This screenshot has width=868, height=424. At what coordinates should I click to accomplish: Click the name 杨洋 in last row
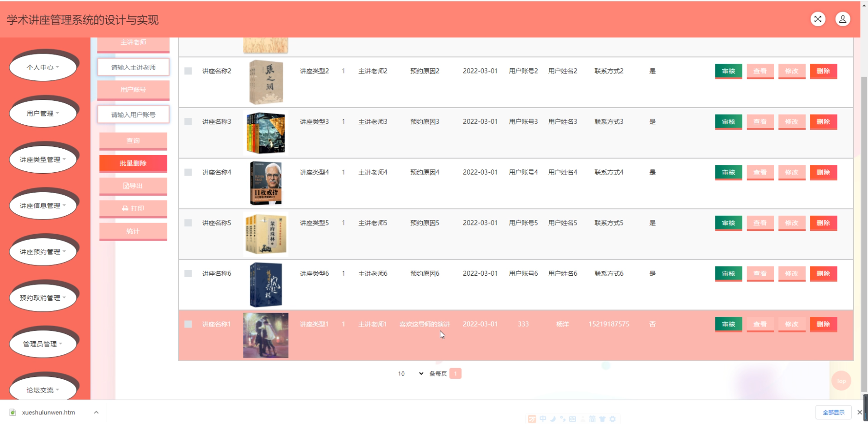563,324
